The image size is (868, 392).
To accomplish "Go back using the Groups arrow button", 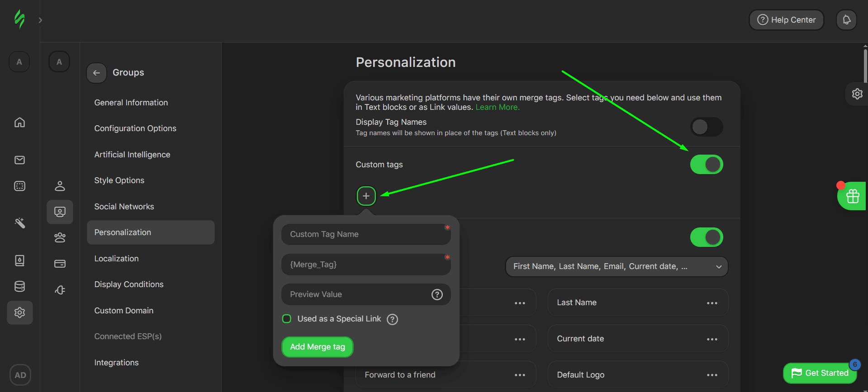I will [x=96, y=73].
